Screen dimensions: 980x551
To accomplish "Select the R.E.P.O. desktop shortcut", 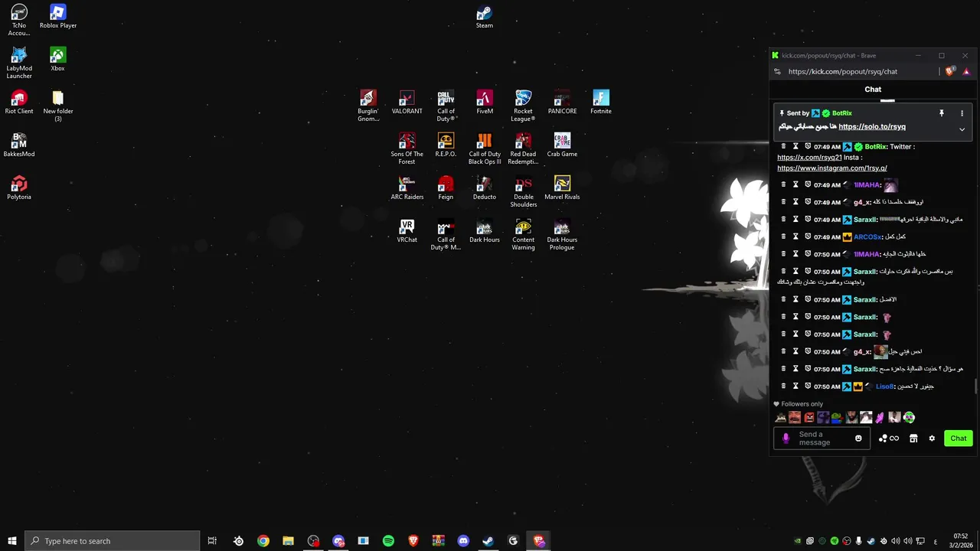I will (446, 145).
